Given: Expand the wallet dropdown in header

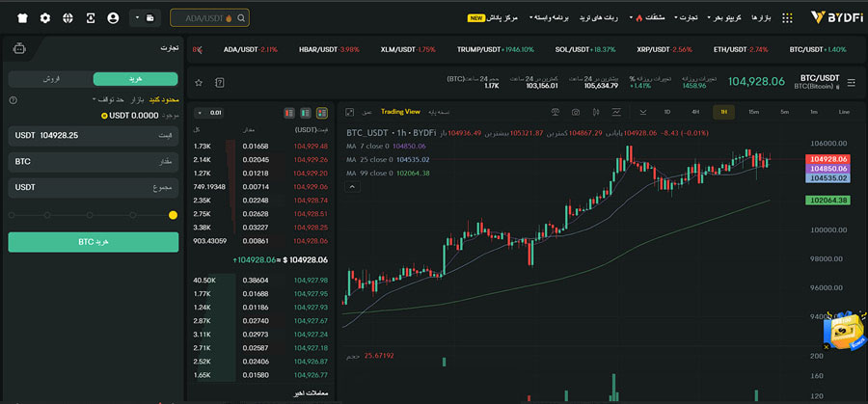Looking at the screenshot, I should (x=145, y=18).
